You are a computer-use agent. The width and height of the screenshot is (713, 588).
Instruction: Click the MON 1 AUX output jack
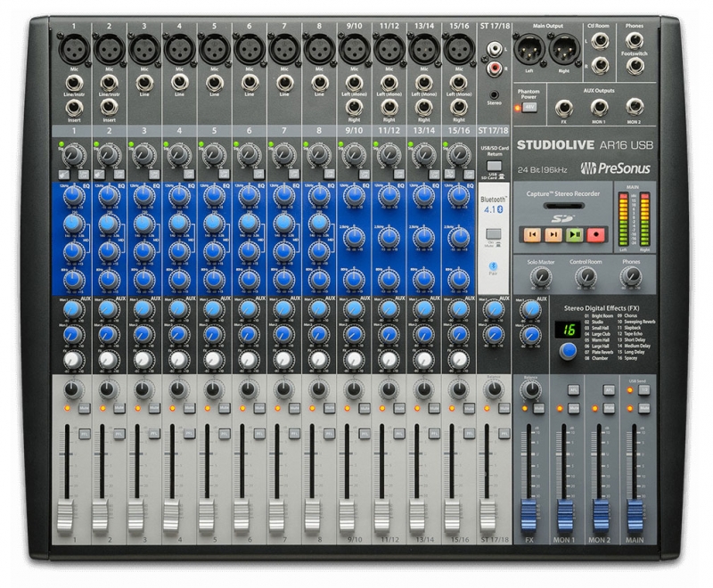point(599,108)
